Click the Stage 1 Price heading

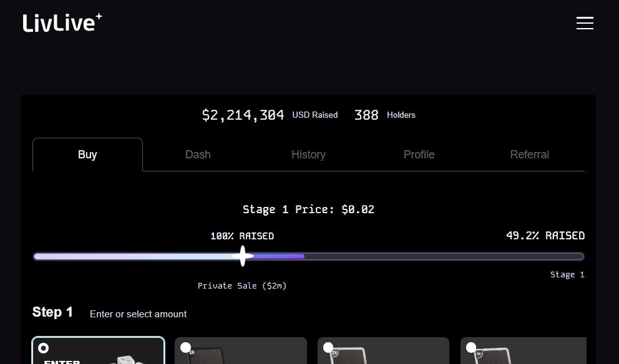click(x=308, y=209)
